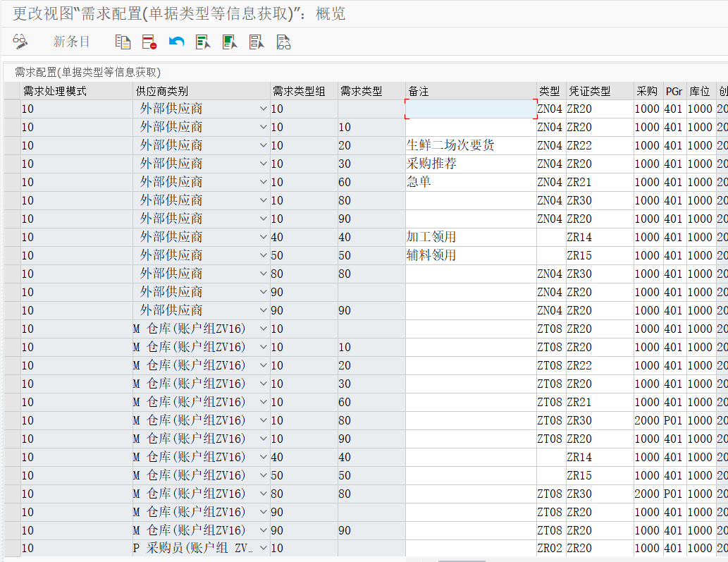The height and width of the screenshot is (562, 728).
Task: Expand 供应商类别 dropdown in 辅料领用 row
Action: [x=264, y=255]
